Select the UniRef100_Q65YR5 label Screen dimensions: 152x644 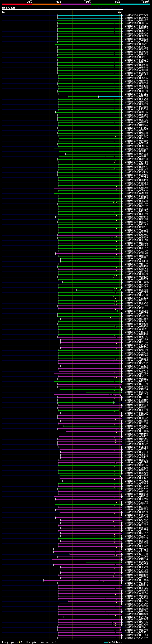(136, 81)
